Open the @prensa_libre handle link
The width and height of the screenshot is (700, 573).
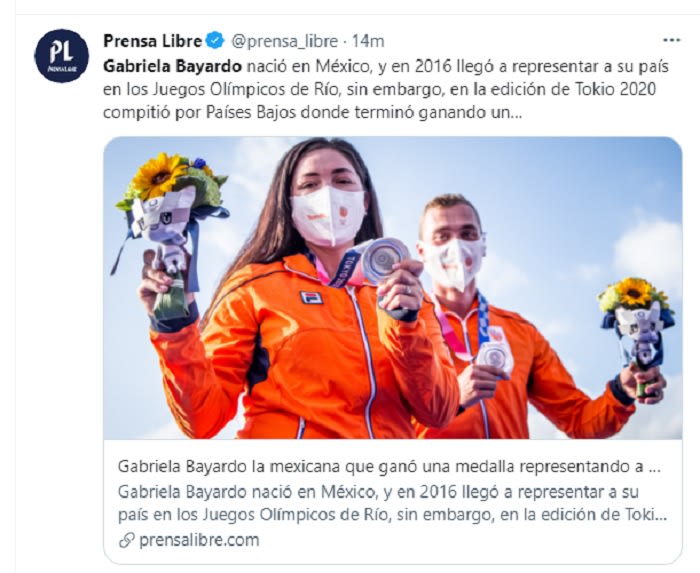point(284,42)
